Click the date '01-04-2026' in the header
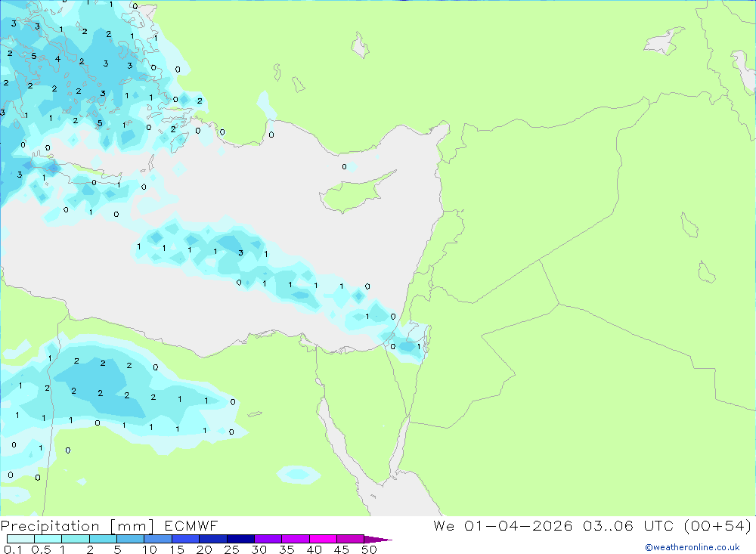Screen dimensions: 756x554 click(x=519, y=525)
